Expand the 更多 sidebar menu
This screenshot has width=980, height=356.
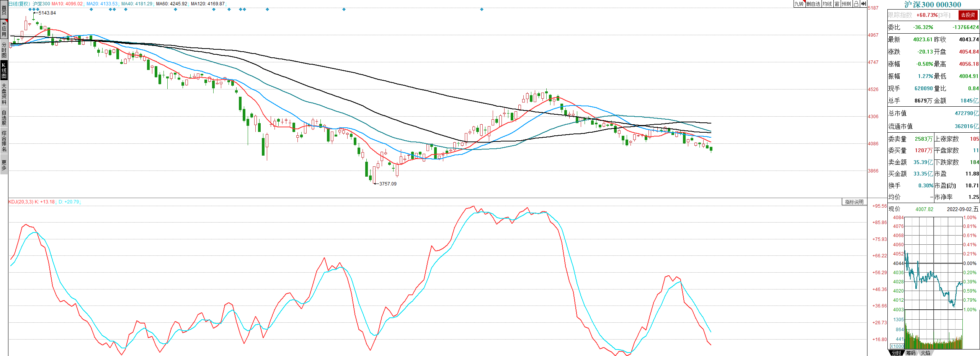point(4,165)
